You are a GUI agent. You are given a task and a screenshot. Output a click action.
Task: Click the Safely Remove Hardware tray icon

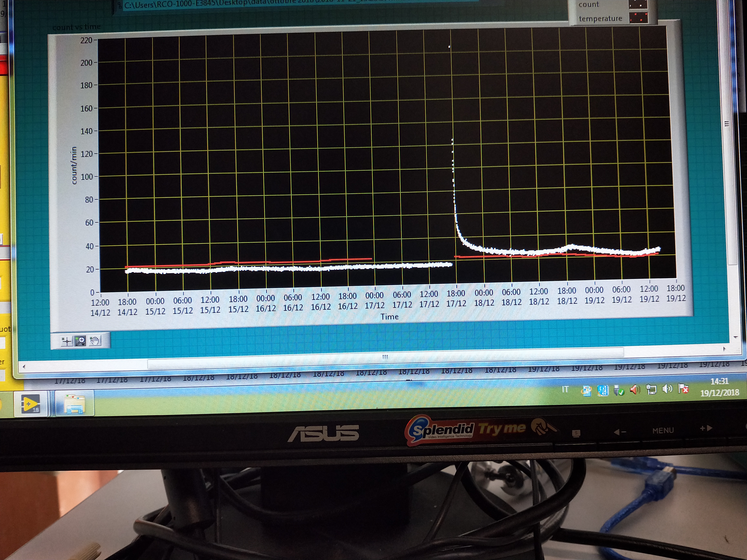[x=619, y=391]
